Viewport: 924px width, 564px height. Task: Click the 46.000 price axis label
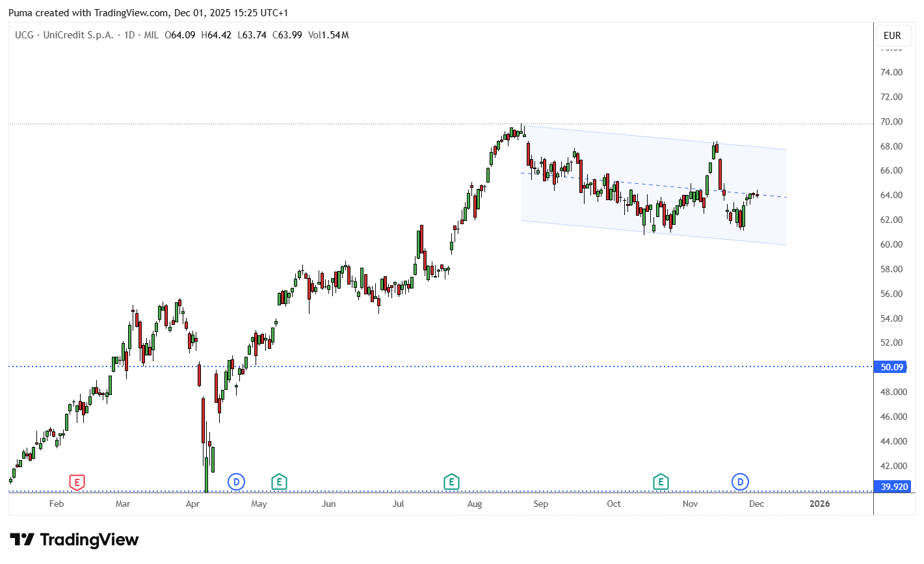pyautogui.click(x=894, y=417)
